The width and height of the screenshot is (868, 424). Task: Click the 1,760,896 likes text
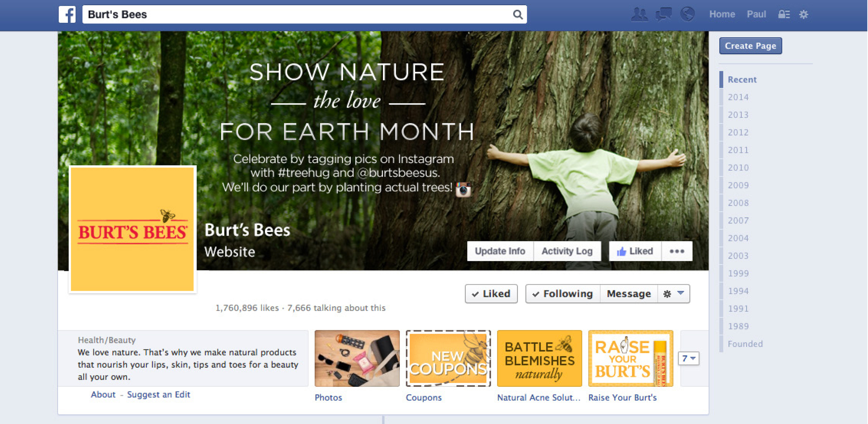(247, 308)
